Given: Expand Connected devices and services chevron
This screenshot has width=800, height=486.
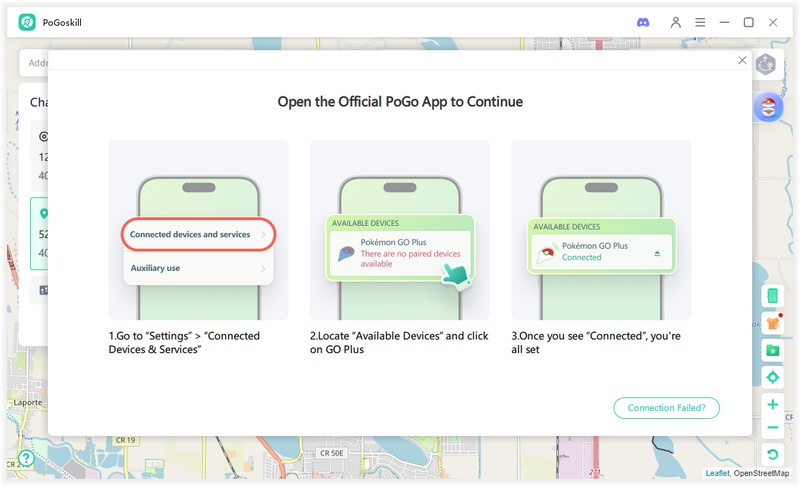Looking at the screenshot, I should click(x=263, y=234).
